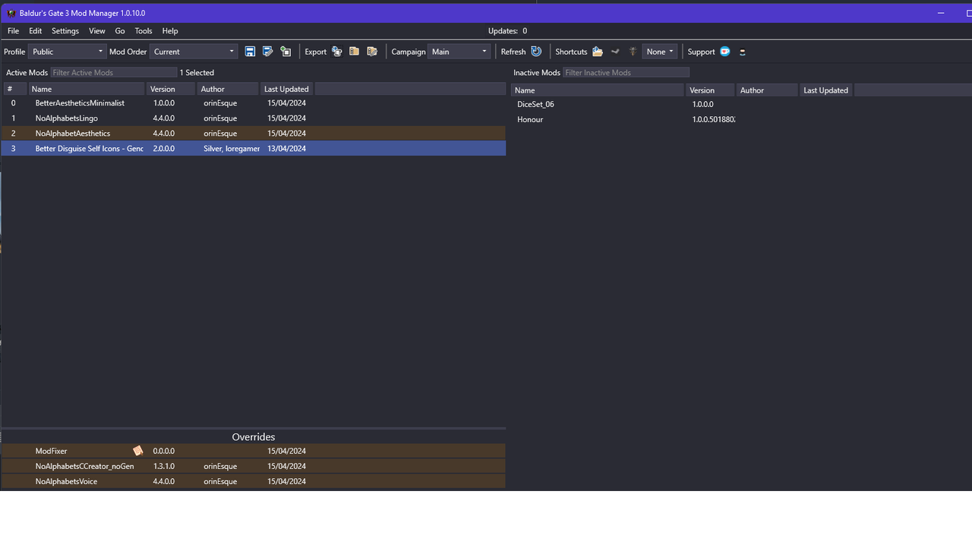Open the Go menu
972x560 pixels.
pos(120,31)
